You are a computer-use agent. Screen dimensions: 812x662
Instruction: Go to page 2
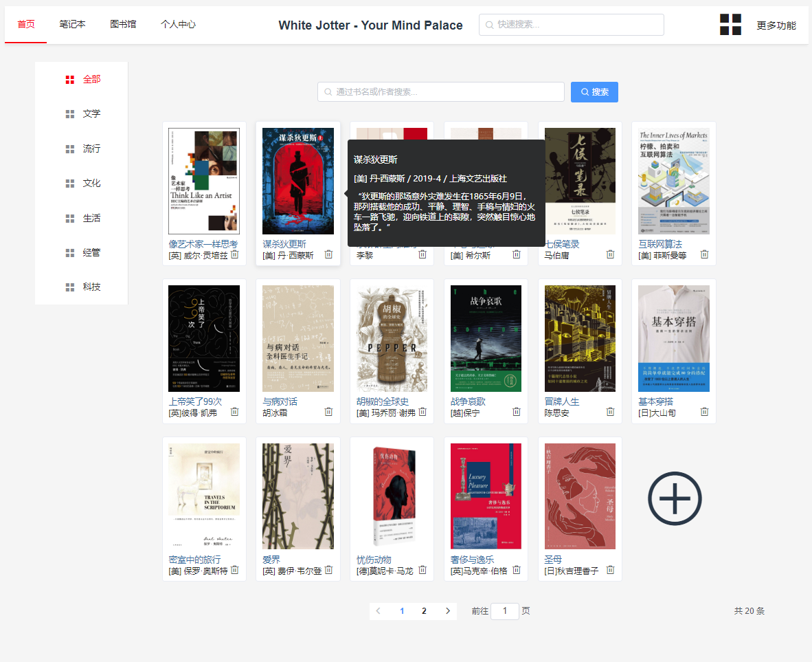424,611
